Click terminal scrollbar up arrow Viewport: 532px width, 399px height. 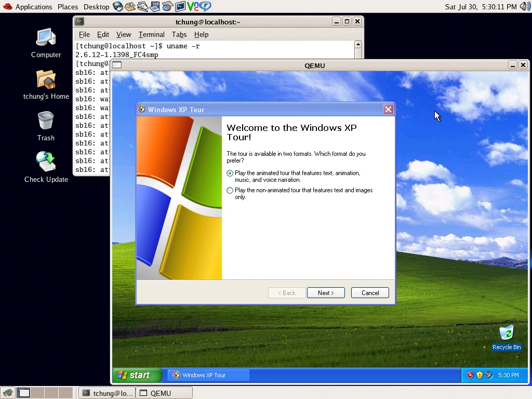pyautogui.click(x=358, y=45)
